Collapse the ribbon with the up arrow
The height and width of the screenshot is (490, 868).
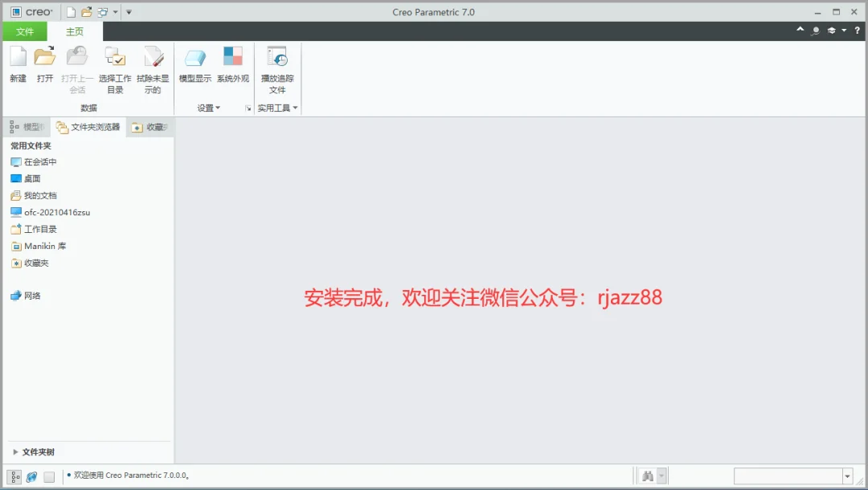click(800, 29)
